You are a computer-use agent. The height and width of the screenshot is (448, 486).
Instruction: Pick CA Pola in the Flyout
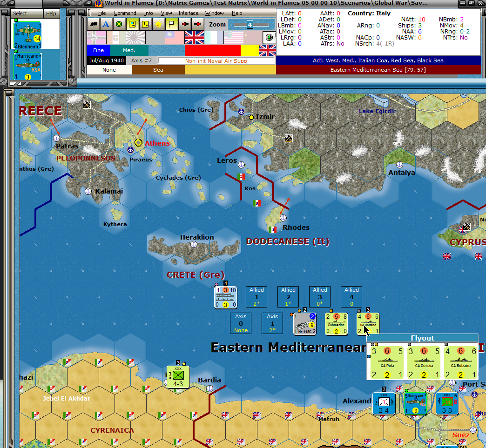click(x=387, y=363)
